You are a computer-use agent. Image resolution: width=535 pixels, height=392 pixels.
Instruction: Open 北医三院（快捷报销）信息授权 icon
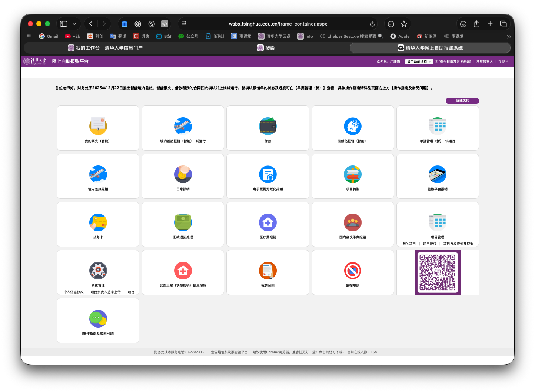click(183, 271)
